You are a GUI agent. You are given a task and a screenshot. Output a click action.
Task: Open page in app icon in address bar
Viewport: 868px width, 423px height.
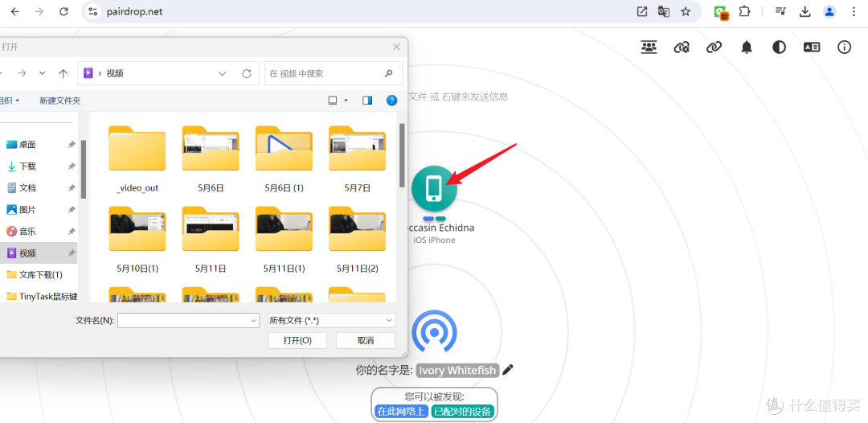(642, 11)
